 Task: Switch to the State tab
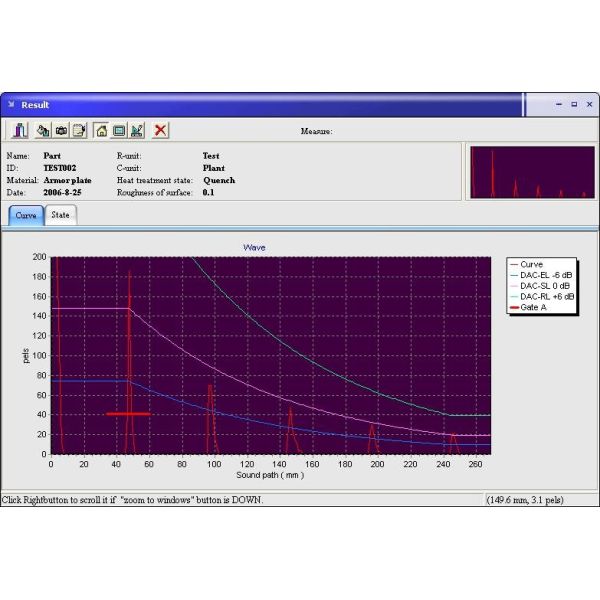coord(61,215)
